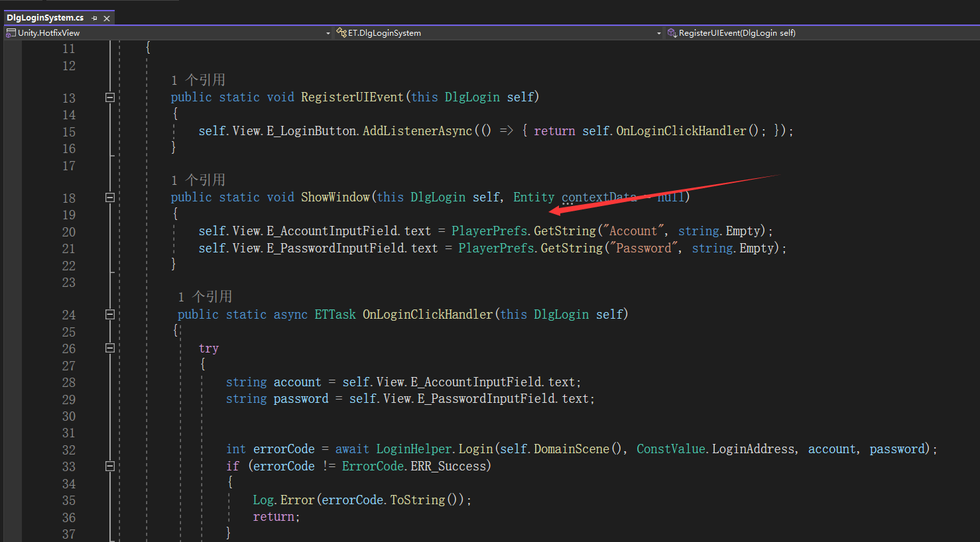
Task: Click the account variable declared on line 28
Action: point(297,382)
